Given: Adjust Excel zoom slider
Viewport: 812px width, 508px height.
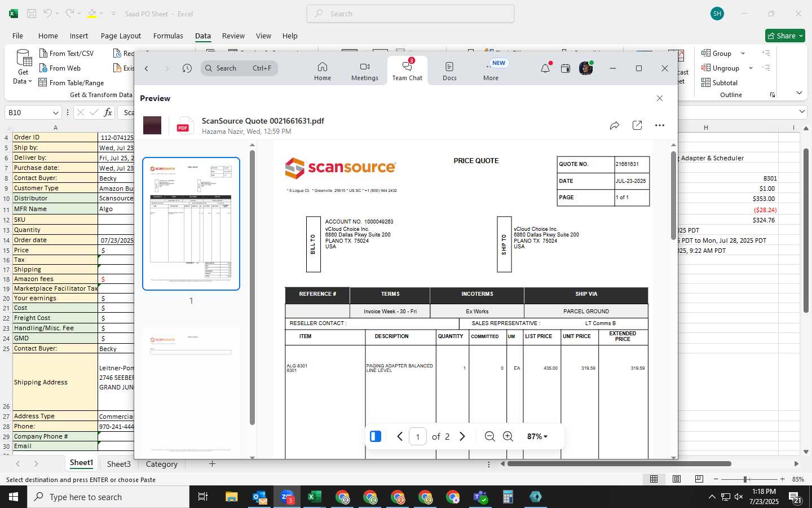Looking at the screenshot, I should tap(745, 479).
